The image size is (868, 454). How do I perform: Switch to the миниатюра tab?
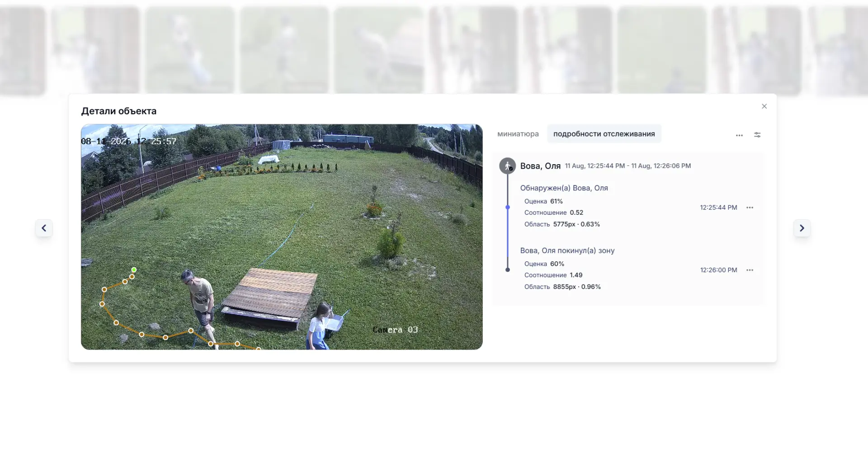[x=518, y=134]
